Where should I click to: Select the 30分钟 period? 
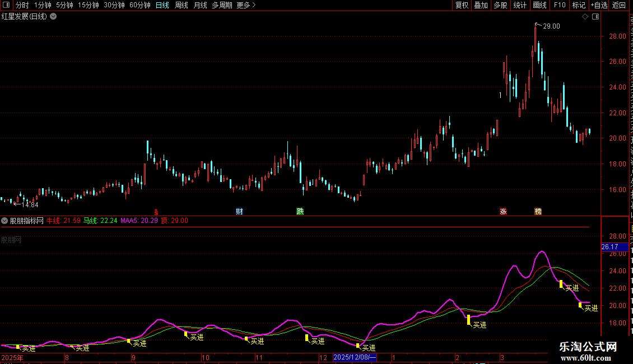point(114,5)
